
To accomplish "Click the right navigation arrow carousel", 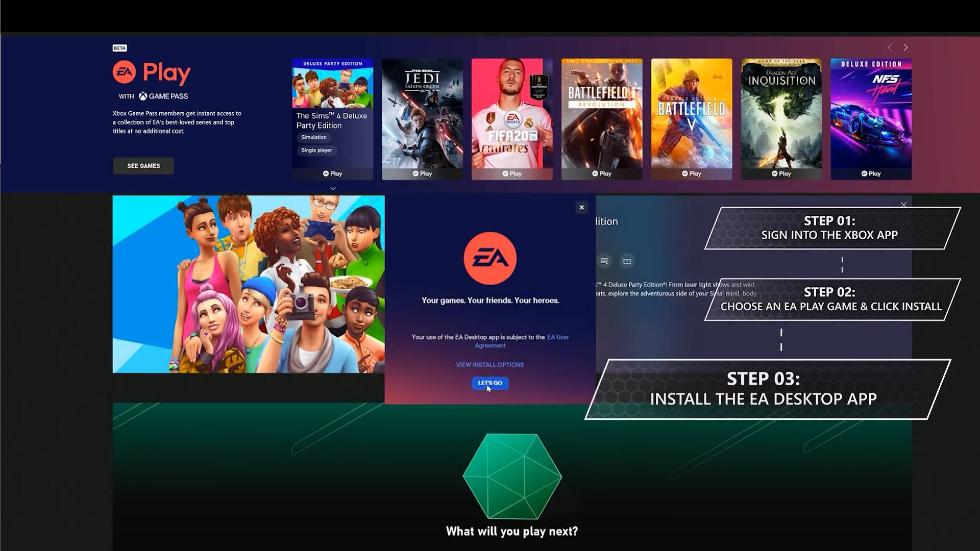I will click(x=905, y=47).
